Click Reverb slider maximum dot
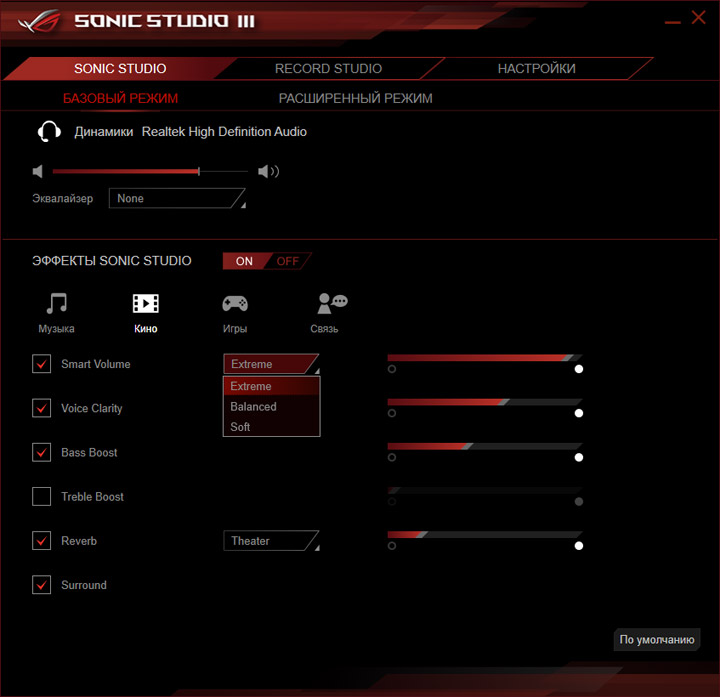The image size is (720, 697). pos(579,545)
